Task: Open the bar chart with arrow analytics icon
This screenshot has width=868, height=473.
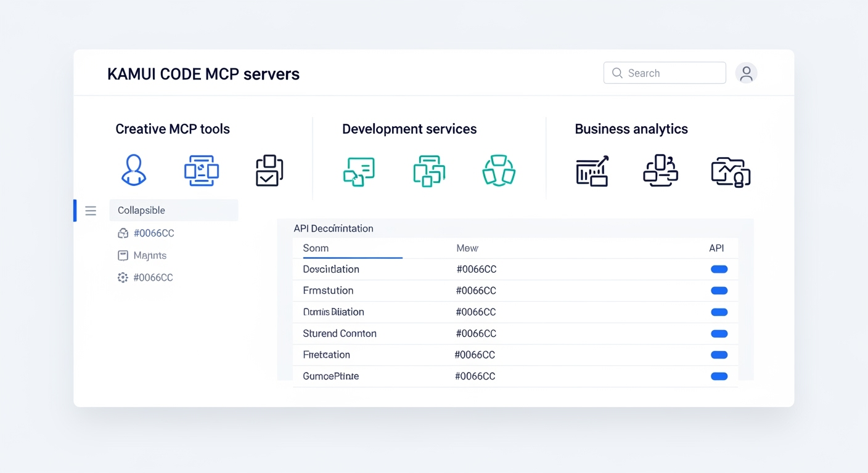Action: 592,171
